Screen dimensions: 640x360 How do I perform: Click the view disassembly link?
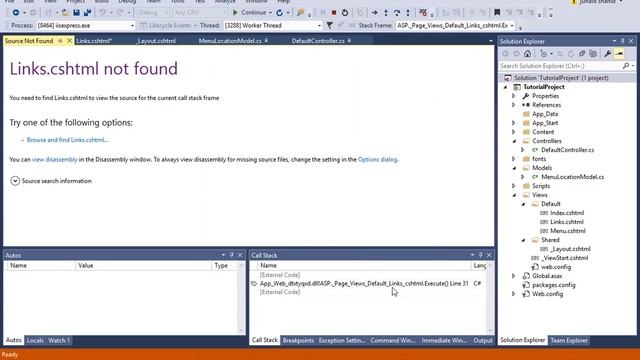point(55,160)
